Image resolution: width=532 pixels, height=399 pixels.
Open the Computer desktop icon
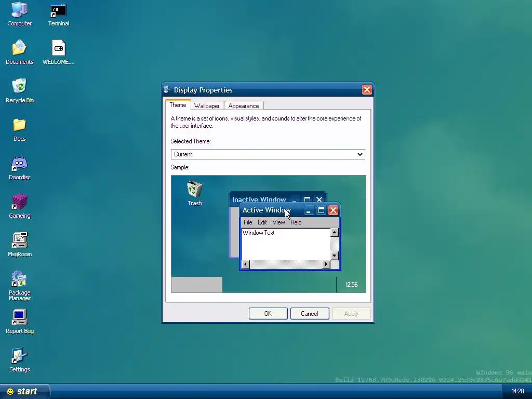coord(19,14)
